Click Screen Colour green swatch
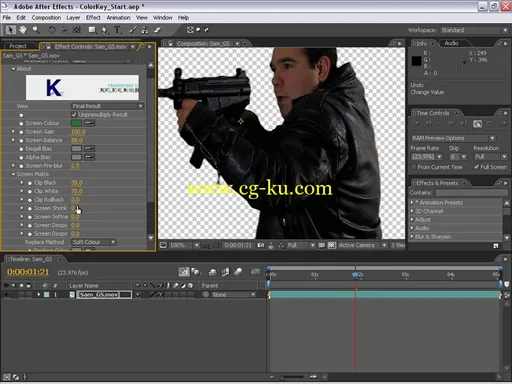 [76, 123]
